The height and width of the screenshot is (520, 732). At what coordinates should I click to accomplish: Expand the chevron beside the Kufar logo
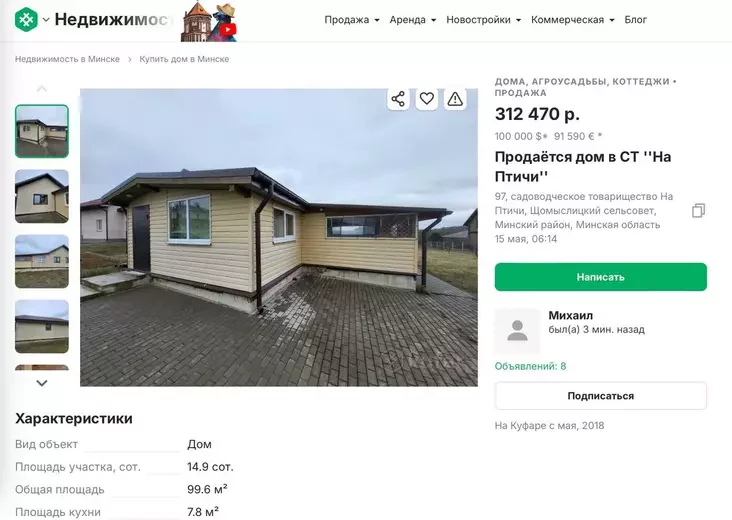(46, 20)
